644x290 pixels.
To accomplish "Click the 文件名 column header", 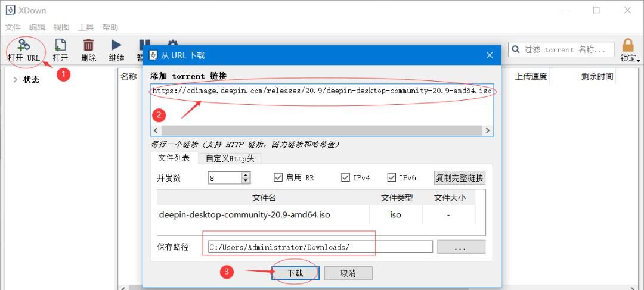I will tap(264, 198).
